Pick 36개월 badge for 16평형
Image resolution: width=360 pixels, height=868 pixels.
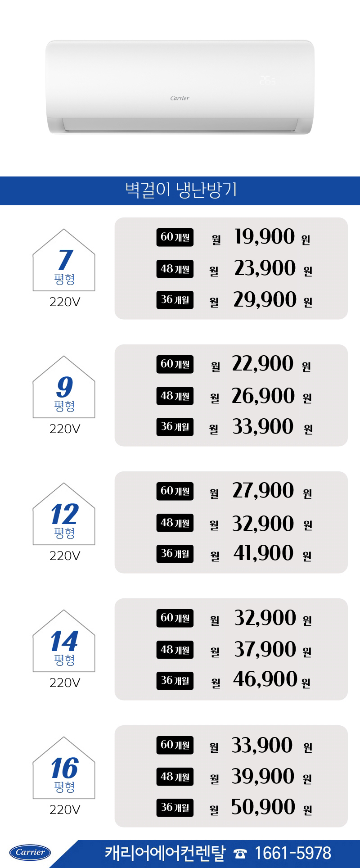(x=175, y=808)
